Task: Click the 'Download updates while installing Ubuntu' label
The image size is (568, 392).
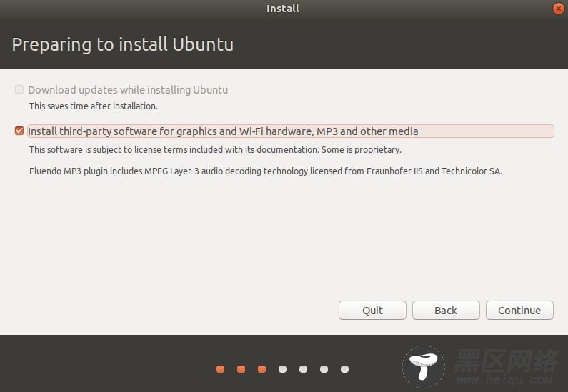Action: (x=128, y=90)
